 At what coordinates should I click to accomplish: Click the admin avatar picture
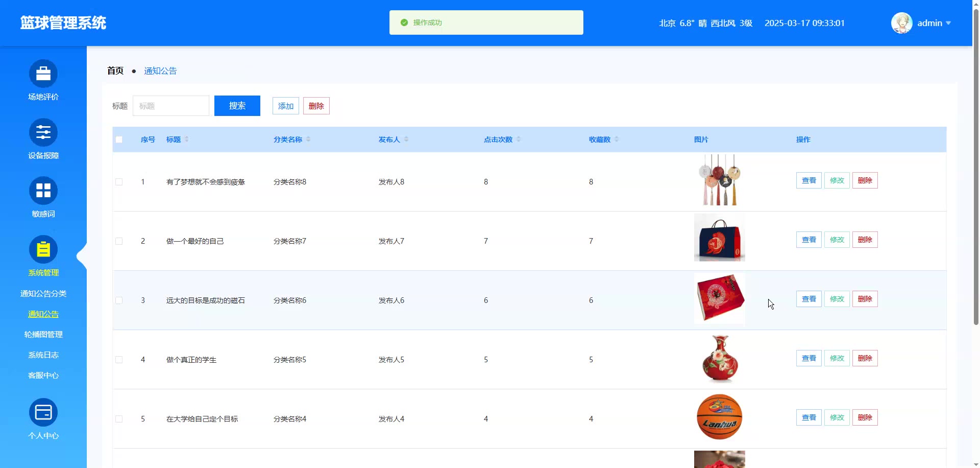[902, 23]
